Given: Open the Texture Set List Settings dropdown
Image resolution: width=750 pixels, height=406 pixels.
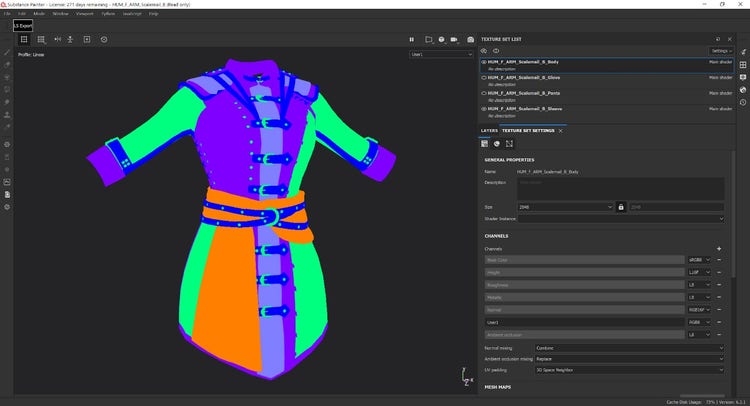Looking at the screenshot, I should coord(721,50).
